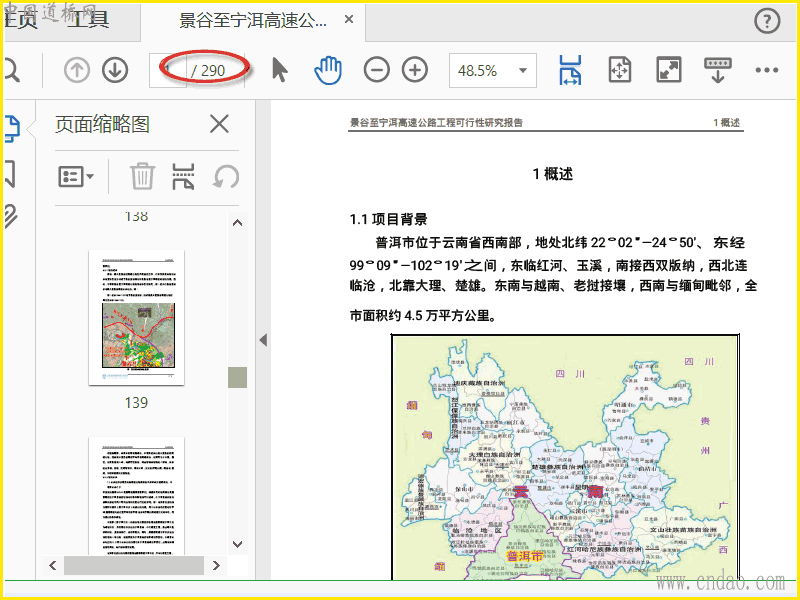
Task: Close the 页面缩略图 panel
Action: [219, 124]
